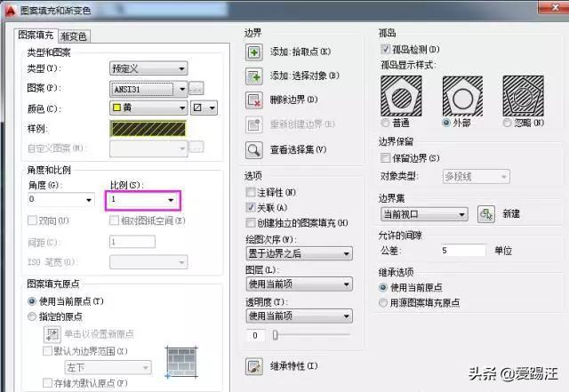Image resolution: width=569 pixels, height=392 pixels.
Task: Toggle the Associative (关联) checkbox
Action: click(251, 207)
